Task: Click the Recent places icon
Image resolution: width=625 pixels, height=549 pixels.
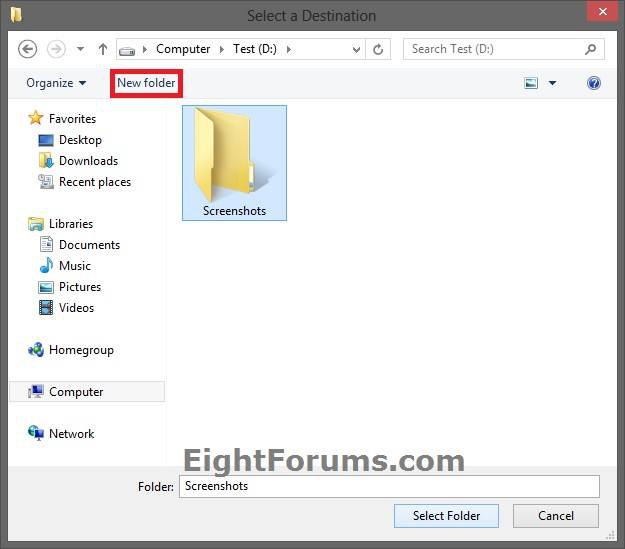Action: [46, 182]
